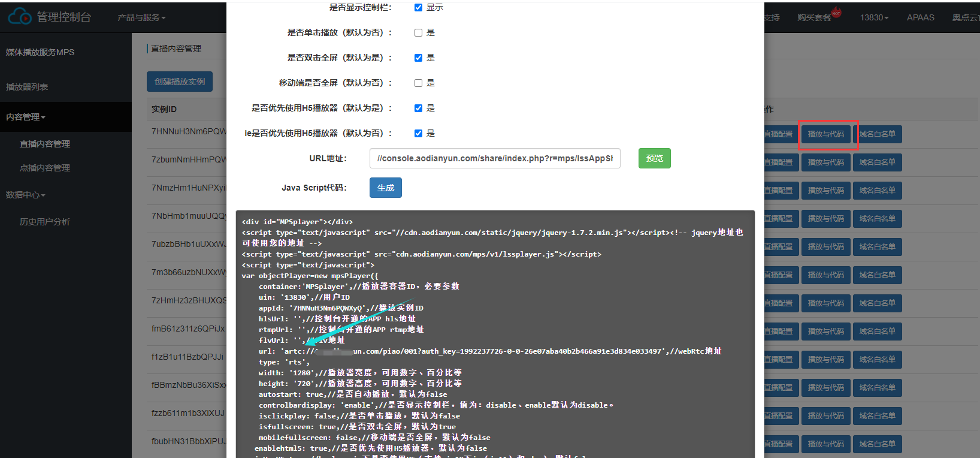This screenshot has height=458, width=980.
Task: Click 域名白名单 for row 7NbHmb1muuUQQ
Action: (878, 219)
